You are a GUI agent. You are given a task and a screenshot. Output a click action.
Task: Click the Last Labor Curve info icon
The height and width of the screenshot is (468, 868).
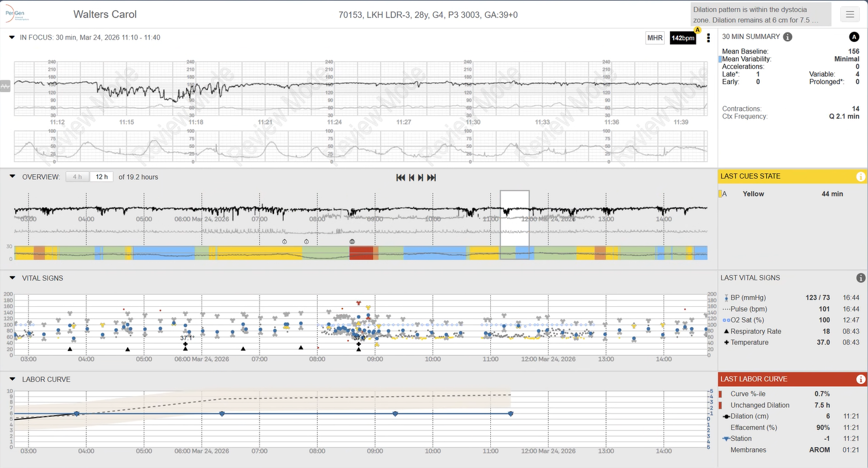(x=861, y=379)
